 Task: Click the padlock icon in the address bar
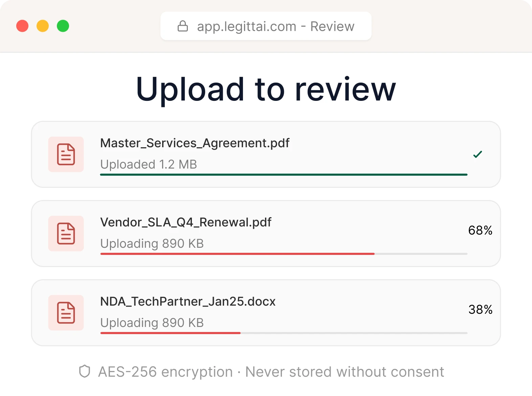[183, 26]
